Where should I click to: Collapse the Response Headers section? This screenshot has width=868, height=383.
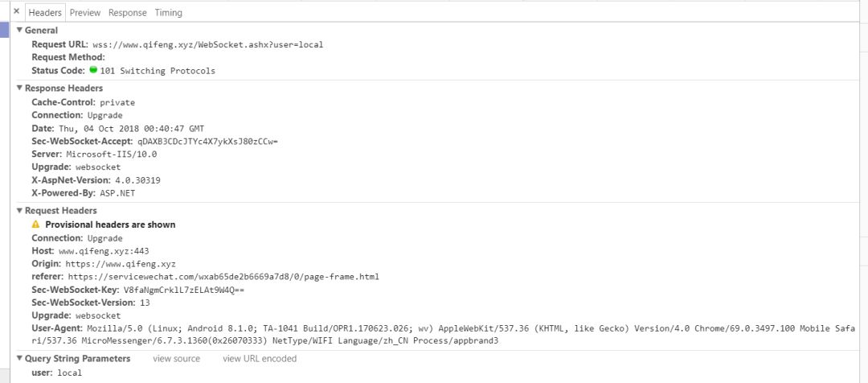pos(20,89)
